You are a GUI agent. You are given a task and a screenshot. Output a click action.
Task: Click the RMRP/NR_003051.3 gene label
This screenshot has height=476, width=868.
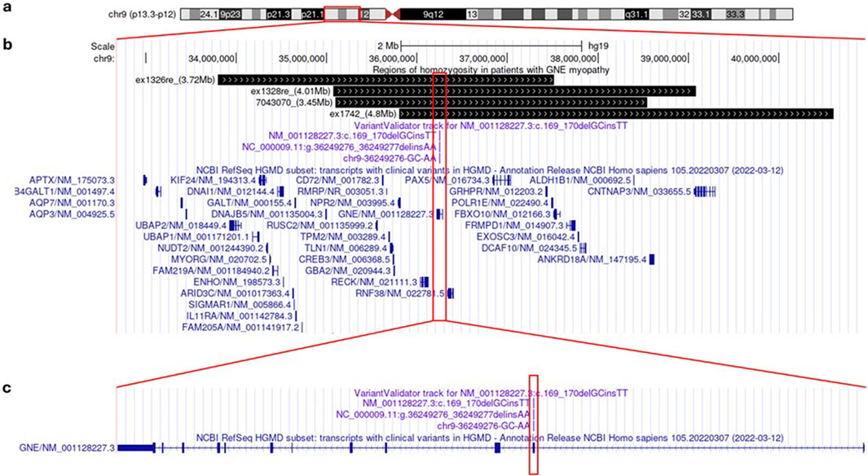(x=340, y=192)
